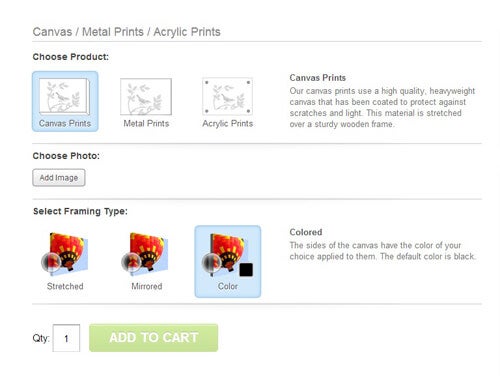Click the "Color" framing label
Image resolution: width=500 pixels, height=376 pixels.
pos(228,286)
